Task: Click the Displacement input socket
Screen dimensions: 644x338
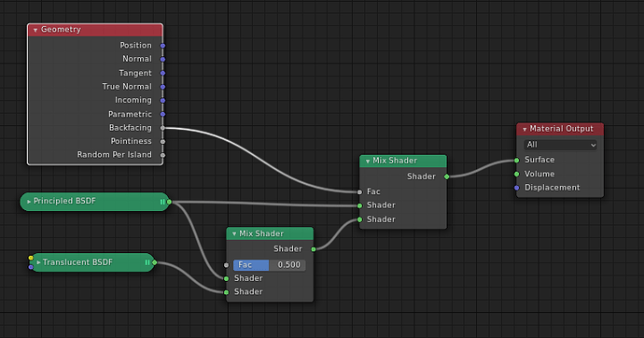Action: (x=517, y=188)
